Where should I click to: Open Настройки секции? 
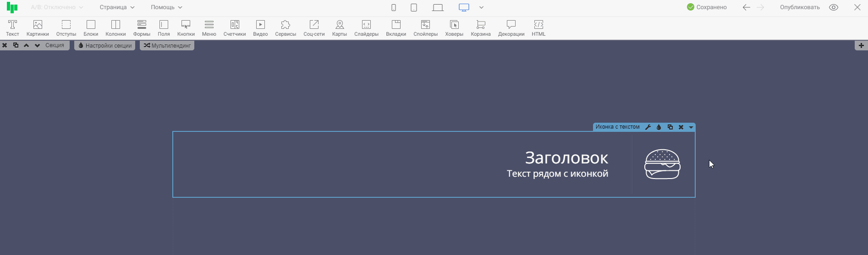(x=105, y=45)
